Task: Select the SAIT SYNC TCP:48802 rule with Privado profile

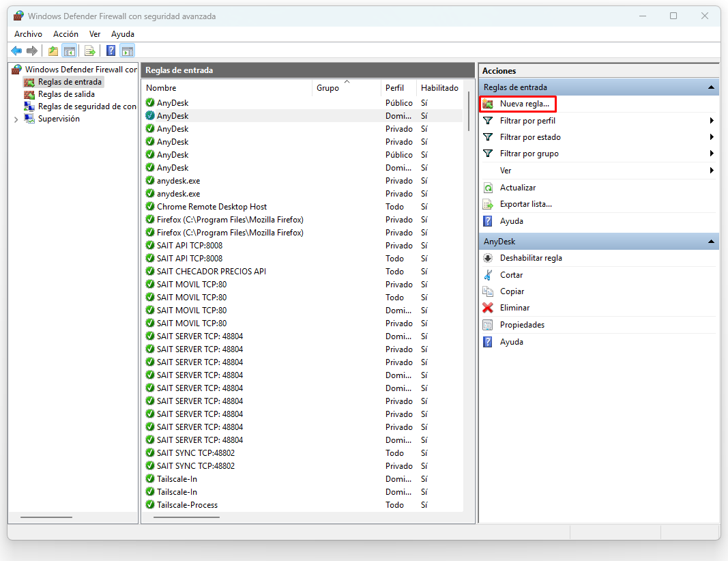Action: click(x=302, y=466)
